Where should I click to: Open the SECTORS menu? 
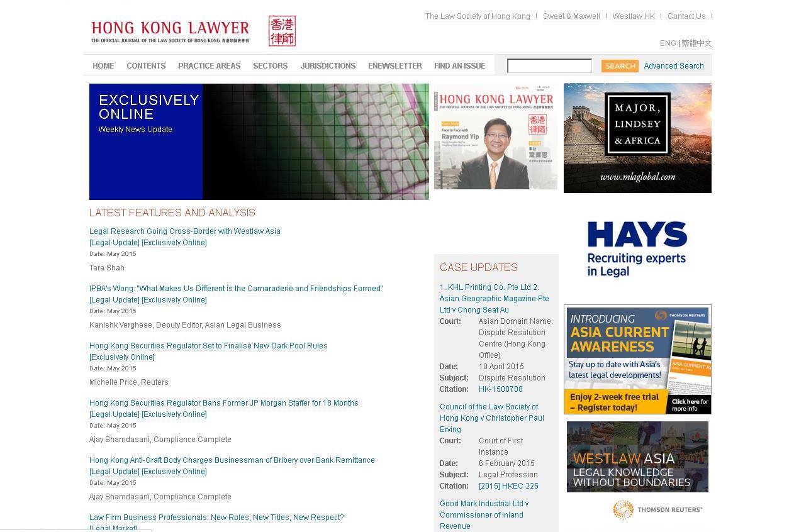271,65
